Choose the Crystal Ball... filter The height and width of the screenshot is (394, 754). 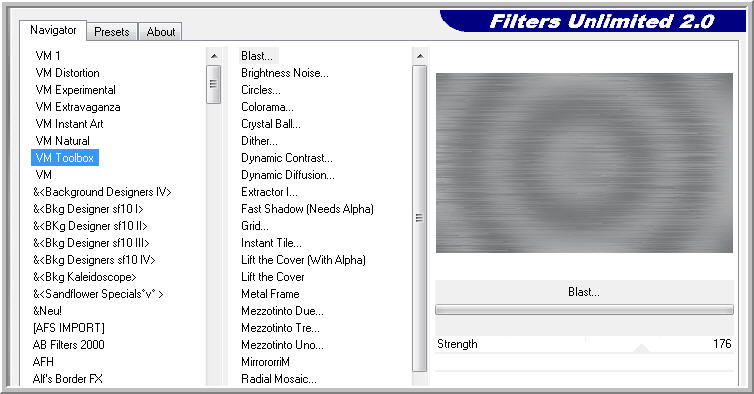click(x=271, y=124)
